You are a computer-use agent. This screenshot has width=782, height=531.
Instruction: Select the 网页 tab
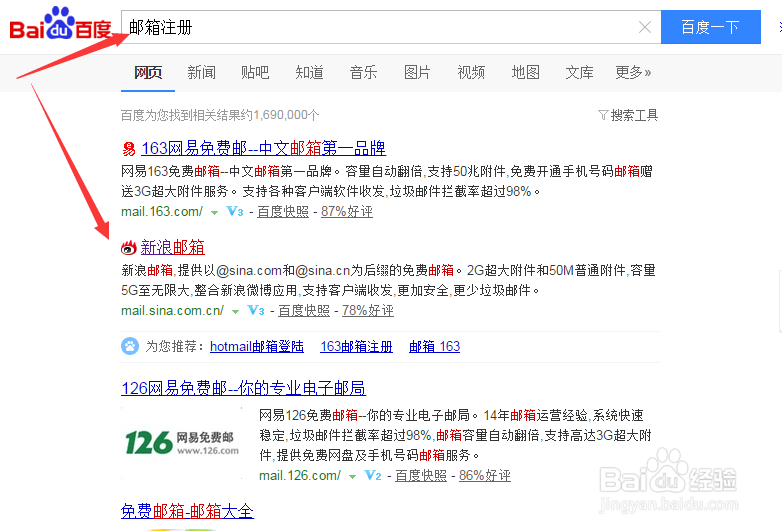pyautogui.click(x=148, y=73)
